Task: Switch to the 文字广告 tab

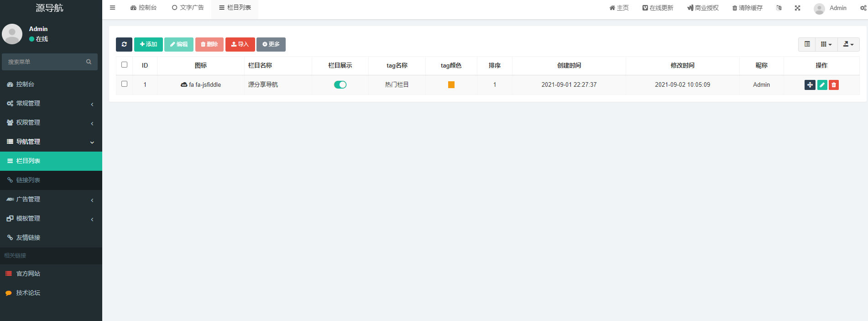Action: click(188, 8)
